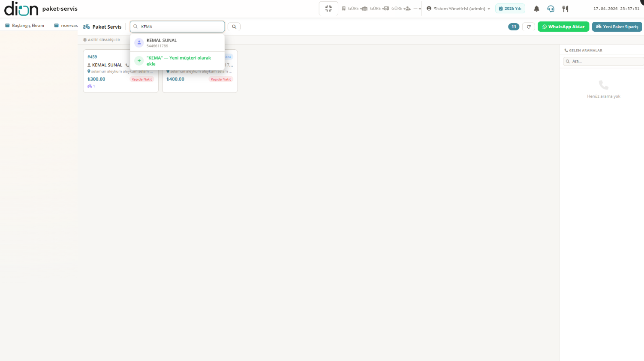The image size is (644, 361).
Task: Click the person avatar icon in KEMAL SUNAL suggestion
Action: [139, 42]
